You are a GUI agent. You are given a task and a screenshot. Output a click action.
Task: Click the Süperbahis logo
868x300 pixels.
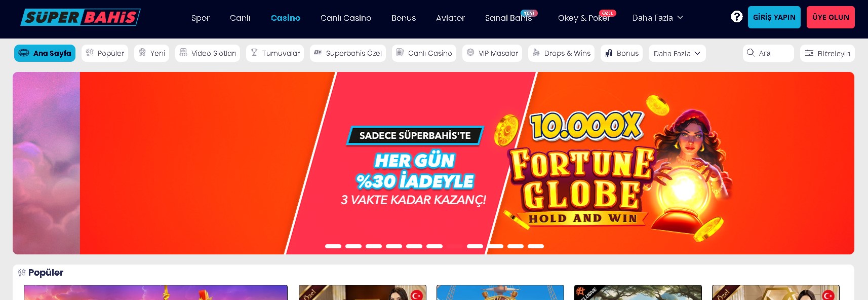81,17
